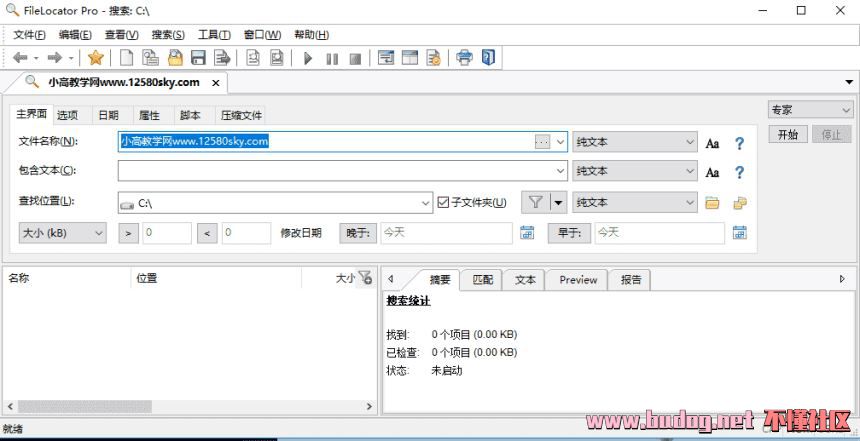The width and height of the screenshot is (860, 441).
Task: Click the 晚于 date button
Action: pos(358,233)
